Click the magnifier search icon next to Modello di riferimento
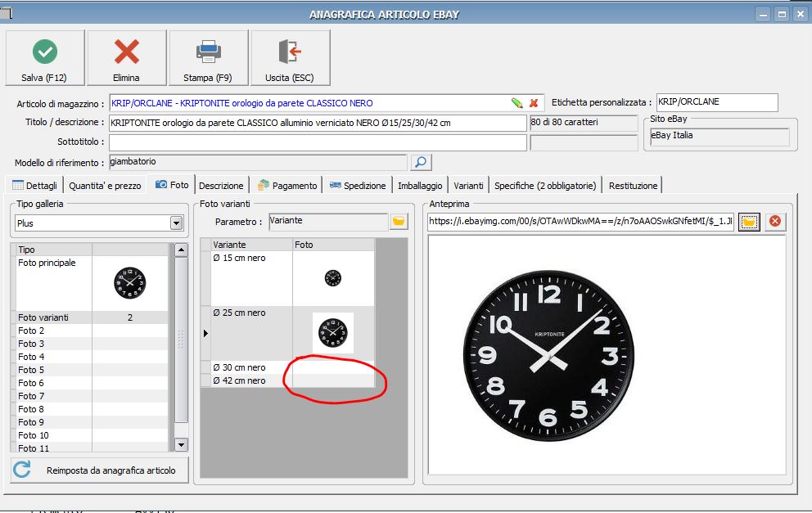Viewport: 812px width, 513px height. 421,162
